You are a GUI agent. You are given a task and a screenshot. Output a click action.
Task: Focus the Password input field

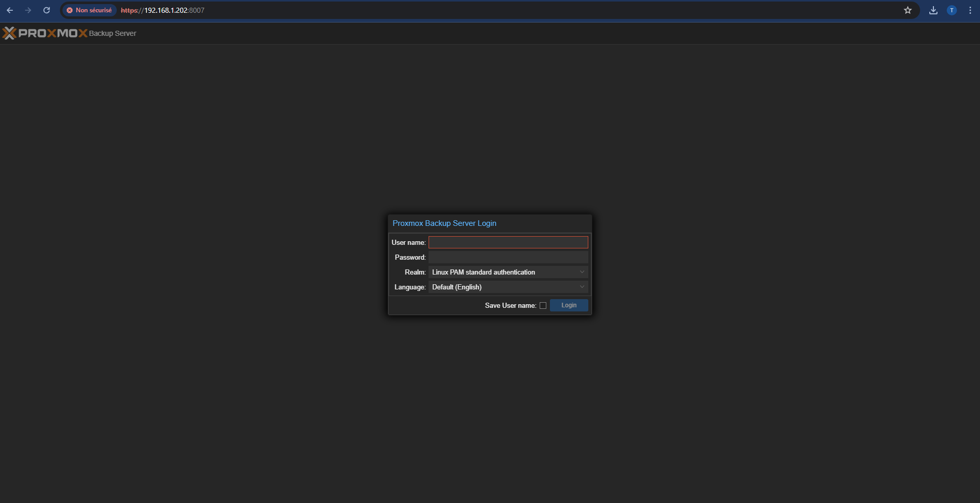point(508,257)
